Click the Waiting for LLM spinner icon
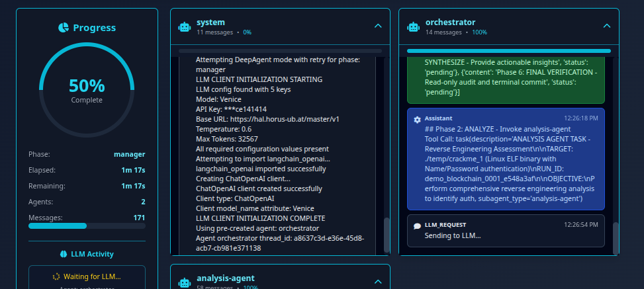644x289 pixels. (56, 276)
